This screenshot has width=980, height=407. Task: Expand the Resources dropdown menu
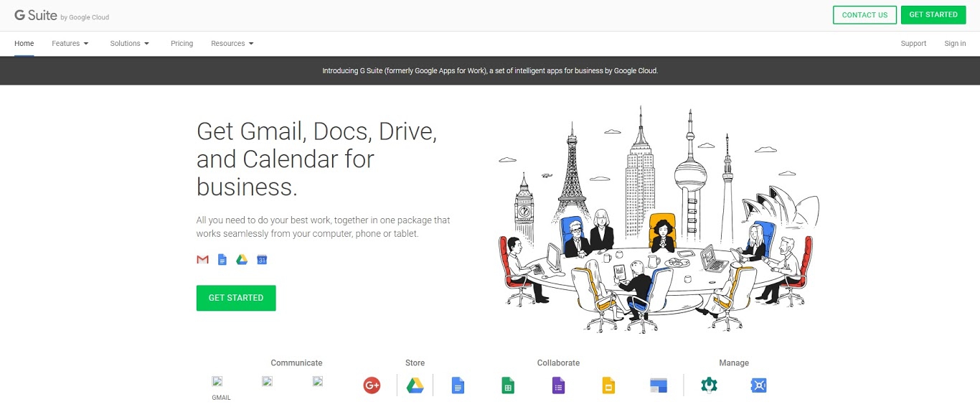[x=232, y=44]
